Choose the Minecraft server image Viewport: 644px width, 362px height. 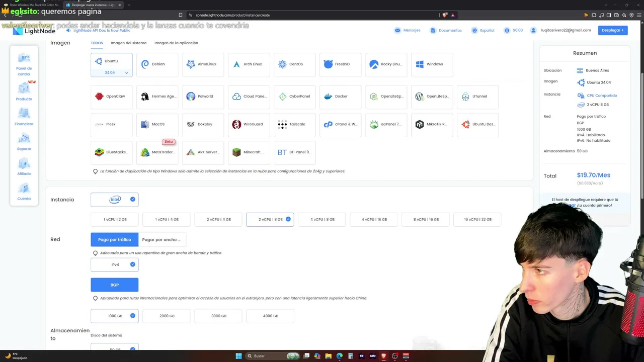pos(249,152)
